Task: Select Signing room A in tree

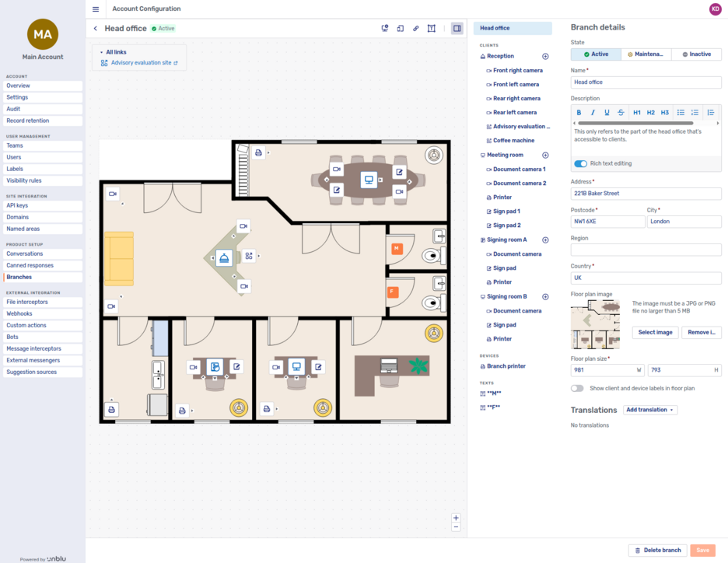Action: coord(506,240)
